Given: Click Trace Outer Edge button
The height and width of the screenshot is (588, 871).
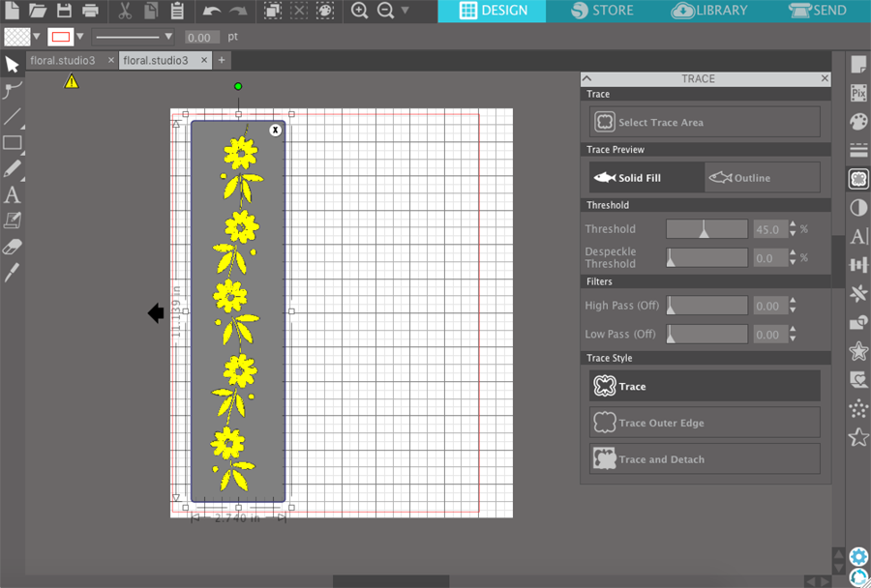Looking at the screenshot, I should click(x=705, y=423).
